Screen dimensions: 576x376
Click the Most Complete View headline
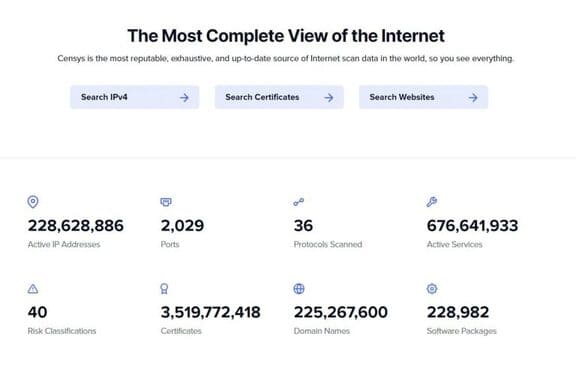point(286,36)
